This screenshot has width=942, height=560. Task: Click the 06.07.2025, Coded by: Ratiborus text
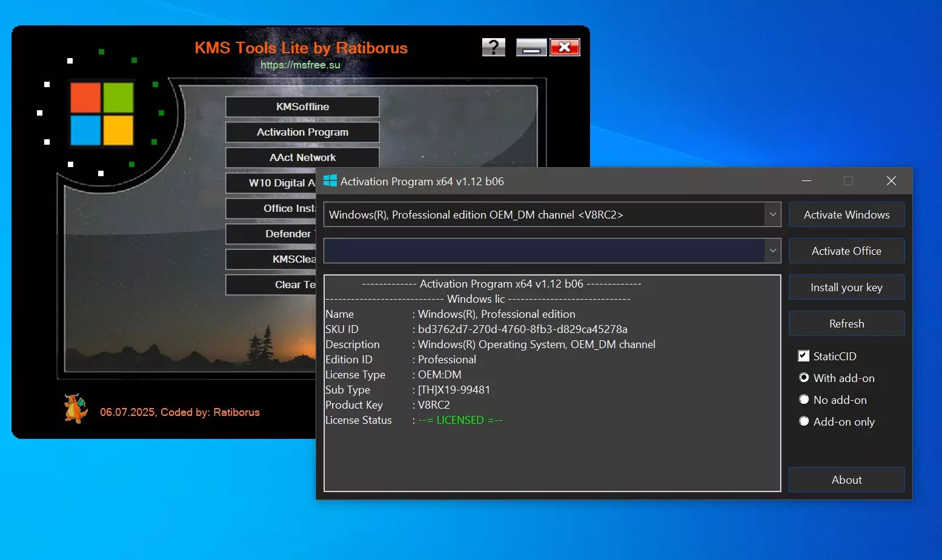180,412
